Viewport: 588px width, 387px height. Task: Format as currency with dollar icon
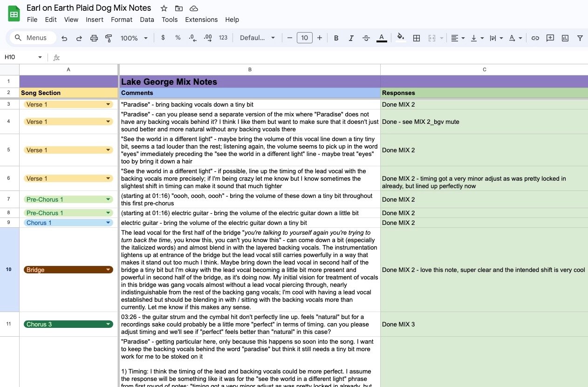tap(163, 38)
